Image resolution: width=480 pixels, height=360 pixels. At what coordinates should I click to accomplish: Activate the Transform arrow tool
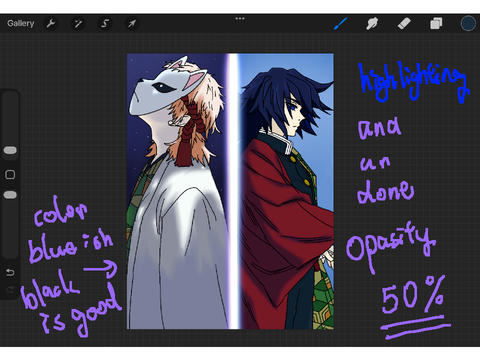coord(132,24)
